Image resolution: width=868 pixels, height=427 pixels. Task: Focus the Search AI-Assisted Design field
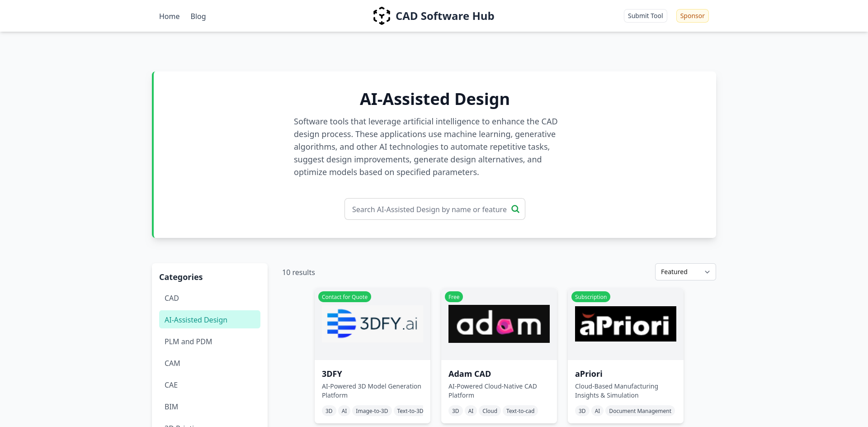[434, 209]
